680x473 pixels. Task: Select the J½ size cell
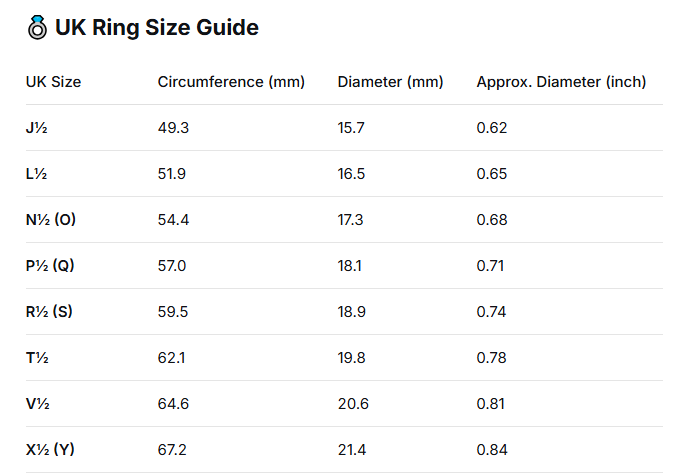click(x=36, y=128)
